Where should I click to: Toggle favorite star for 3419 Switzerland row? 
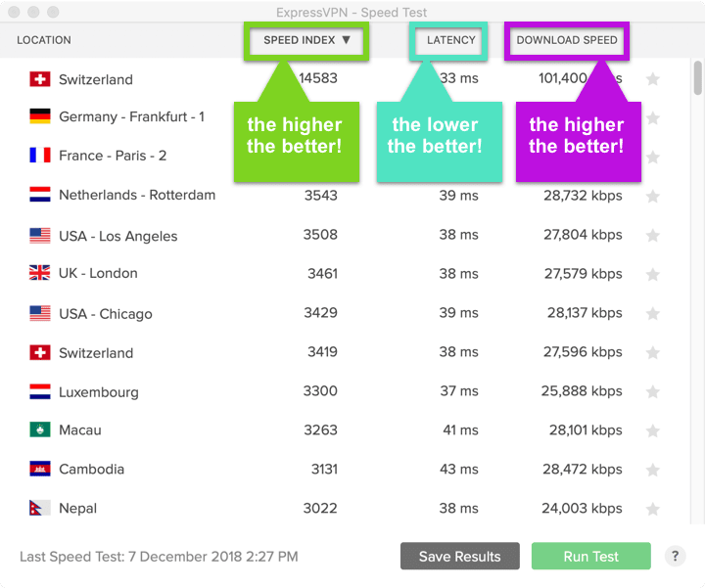[653, 353]
